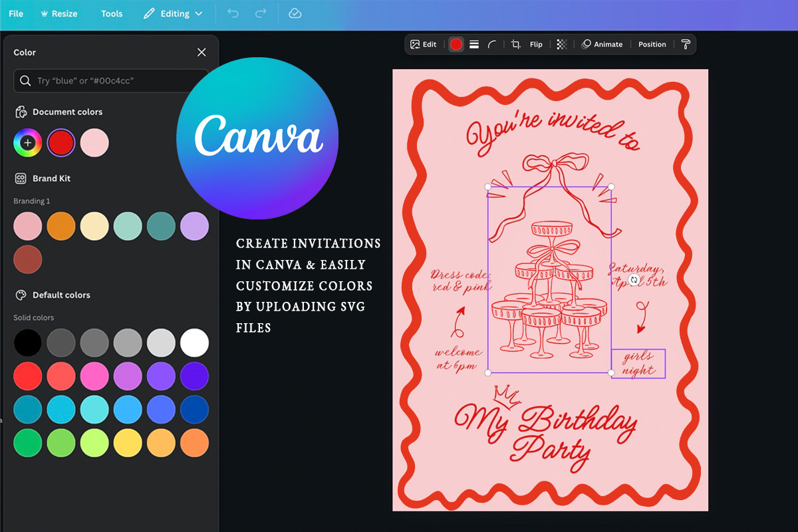
Task: Add a new document color
Action: click(x=27, y=143)
